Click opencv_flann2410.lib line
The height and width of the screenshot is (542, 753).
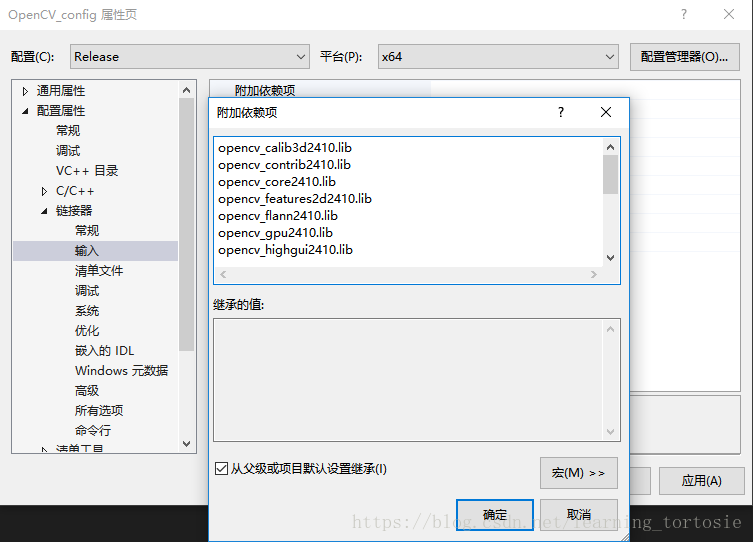tap(278, 216)
